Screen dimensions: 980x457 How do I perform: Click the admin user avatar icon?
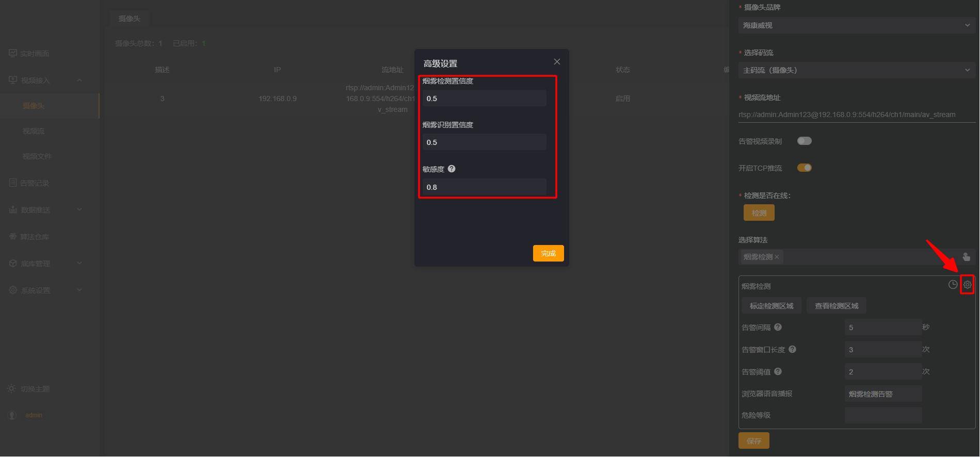[12, 415]
